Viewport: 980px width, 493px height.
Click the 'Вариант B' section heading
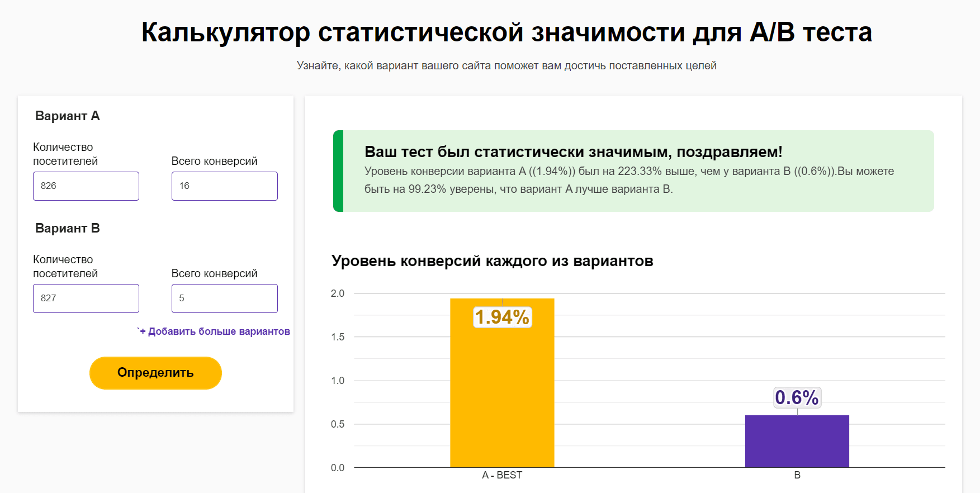(67, 228)
